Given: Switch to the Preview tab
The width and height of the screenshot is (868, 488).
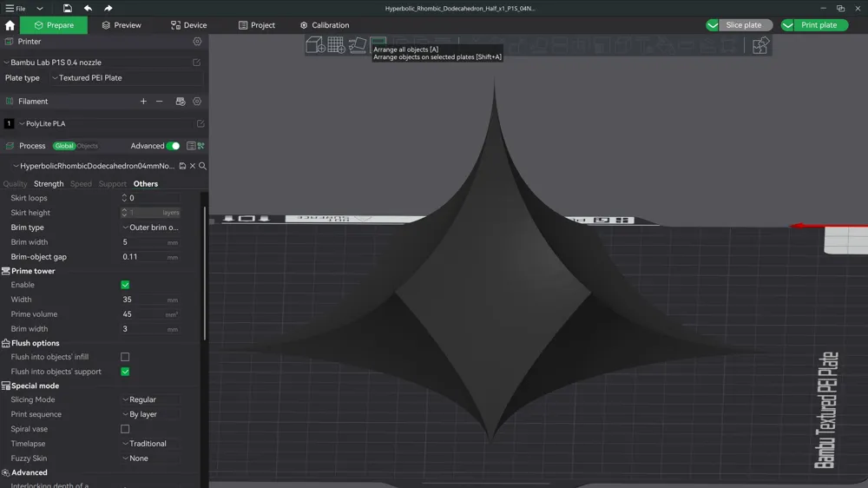Looking at the screenshot, I should (122, 25).
